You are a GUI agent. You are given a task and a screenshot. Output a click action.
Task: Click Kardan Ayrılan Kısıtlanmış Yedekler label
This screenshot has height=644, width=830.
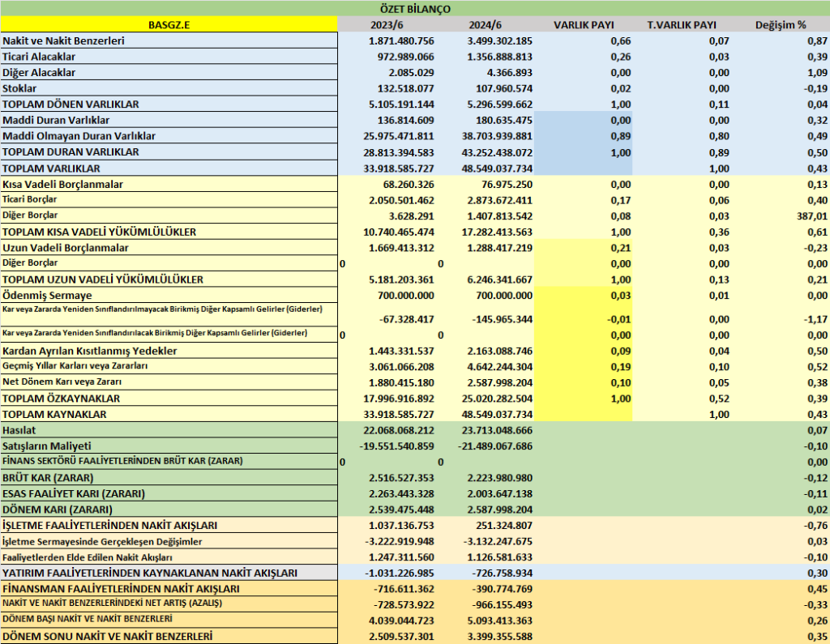[x=89, y=351]
